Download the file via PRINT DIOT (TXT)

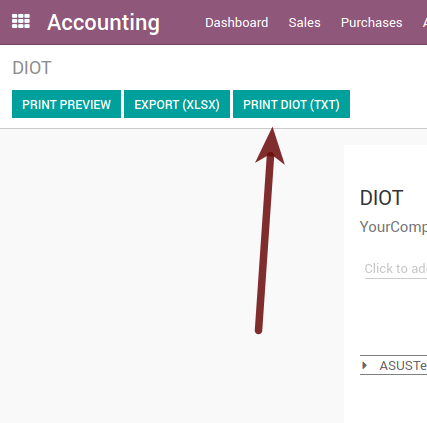coord(291,104)
